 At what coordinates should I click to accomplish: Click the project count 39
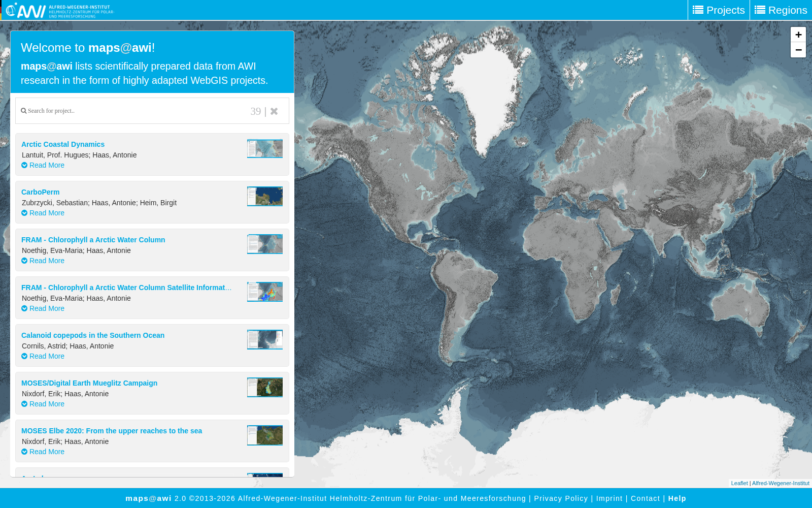(256, 111)
